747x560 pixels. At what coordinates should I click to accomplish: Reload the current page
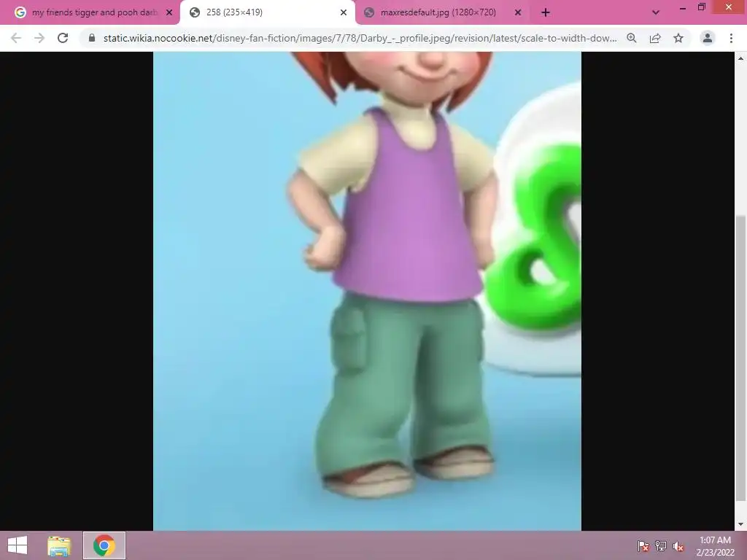pyautogui.click(x=63, y=38)
